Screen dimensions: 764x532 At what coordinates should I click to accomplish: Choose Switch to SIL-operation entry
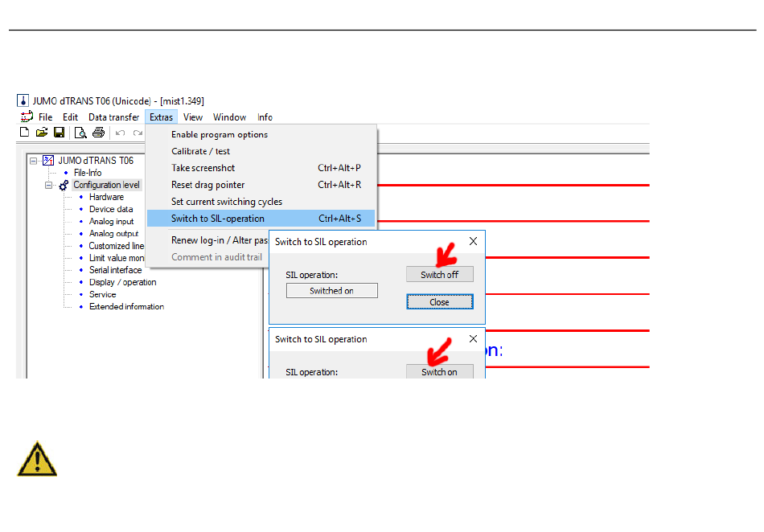[x=261, y=219]
